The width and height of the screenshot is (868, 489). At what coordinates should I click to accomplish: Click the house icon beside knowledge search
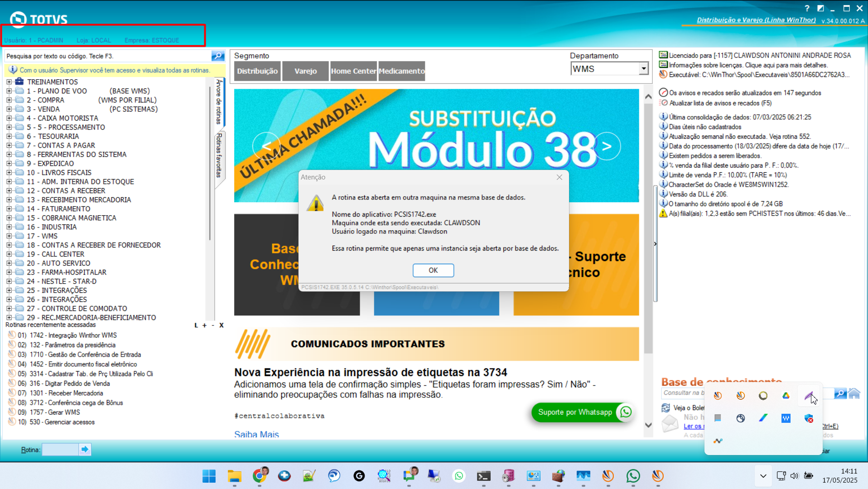854,393
